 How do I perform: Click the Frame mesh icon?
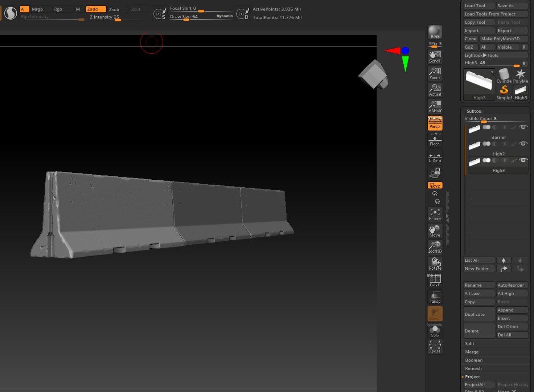pyautogui.click(x=435, y=215)
